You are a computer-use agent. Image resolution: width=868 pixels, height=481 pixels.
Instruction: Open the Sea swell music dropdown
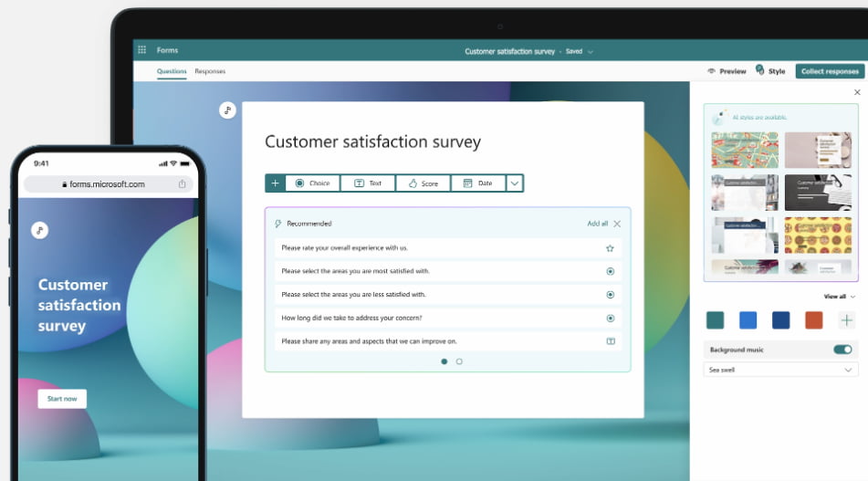[780, 370]
